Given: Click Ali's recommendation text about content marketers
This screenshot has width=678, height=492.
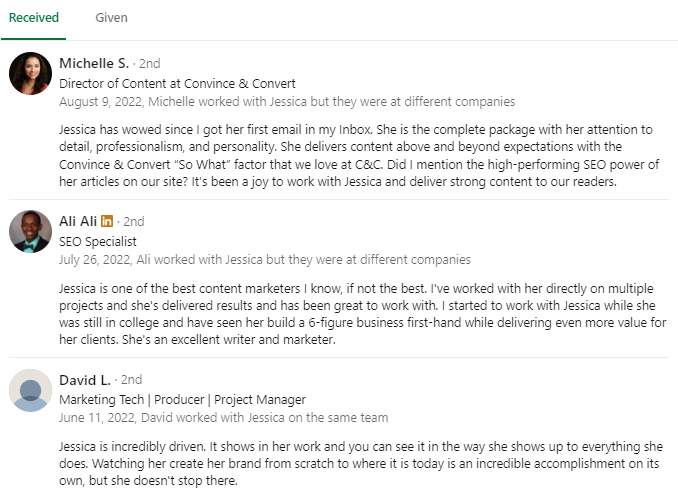Looking at the screenshot, I should (x=362, y=314).
